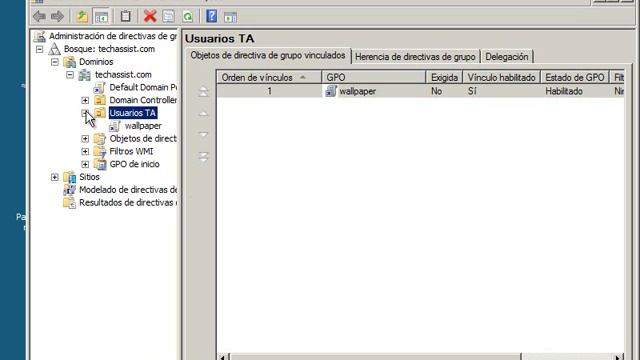Move link down one position arrow
This screenshot has height=360, width=640.
[203, 134]
